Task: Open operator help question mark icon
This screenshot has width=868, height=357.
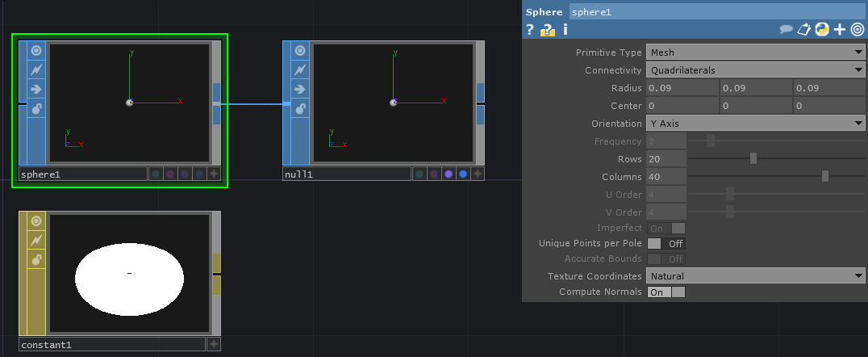Action: coord(530,30)
